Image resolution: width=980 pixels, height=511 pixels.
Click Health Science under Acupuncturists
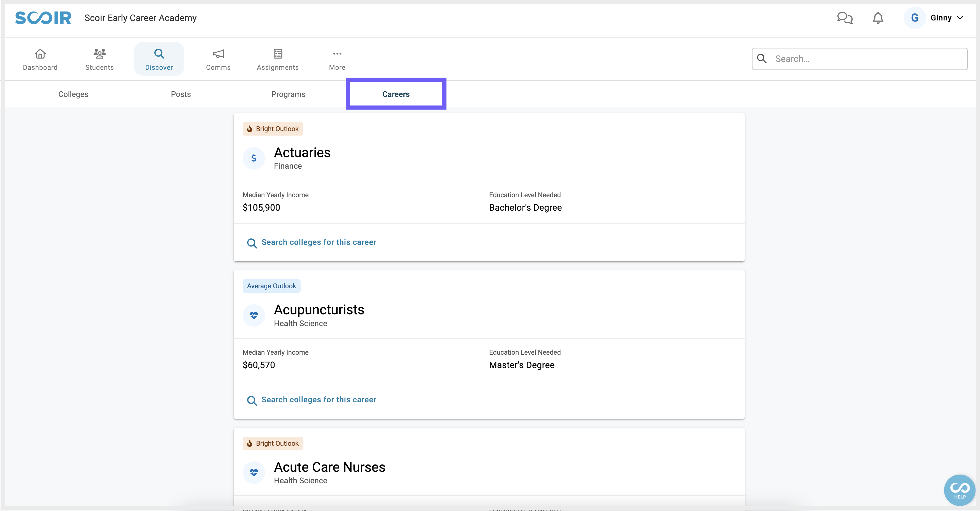click(300, 323)
